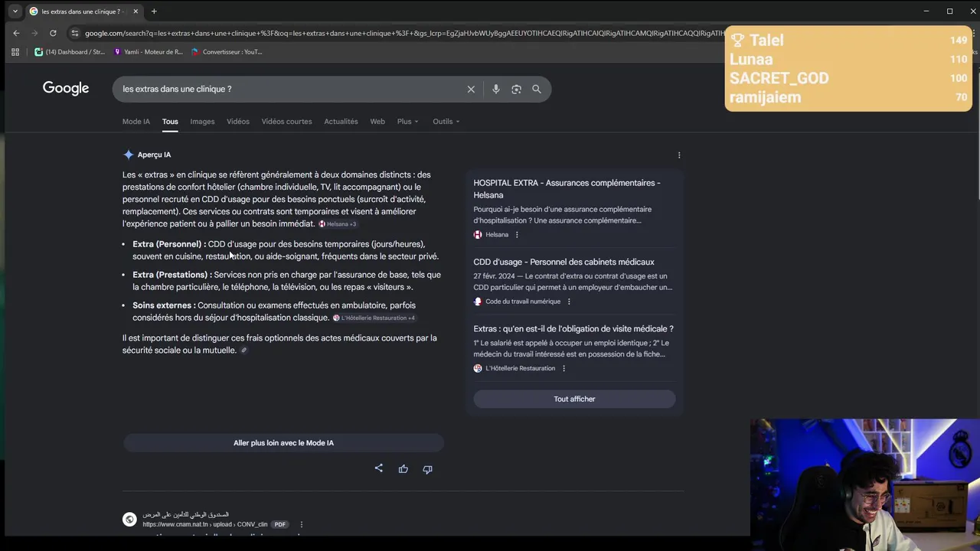Open the Yamli bookmark

coord(148,52)
